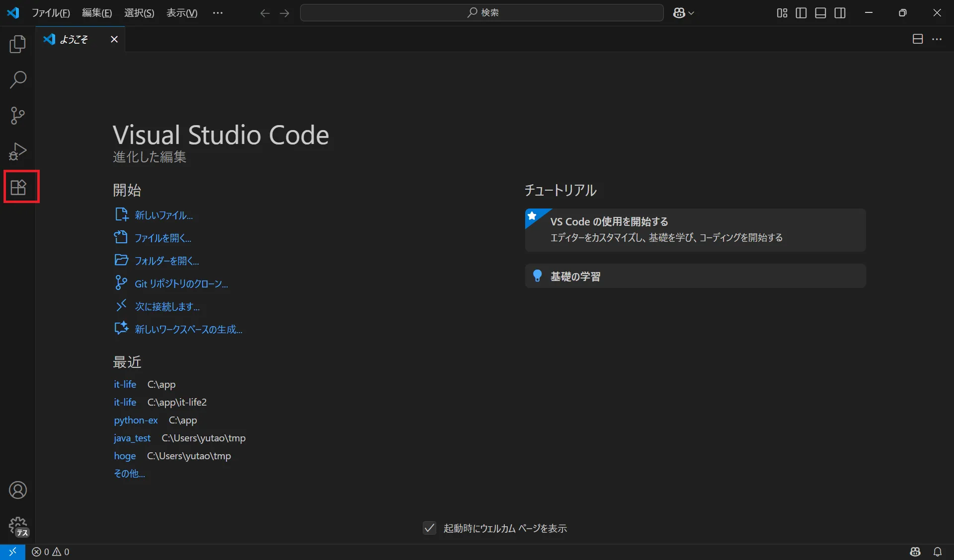Click the ファイルを開く... link
954x560 pixels.
[163, 238]
